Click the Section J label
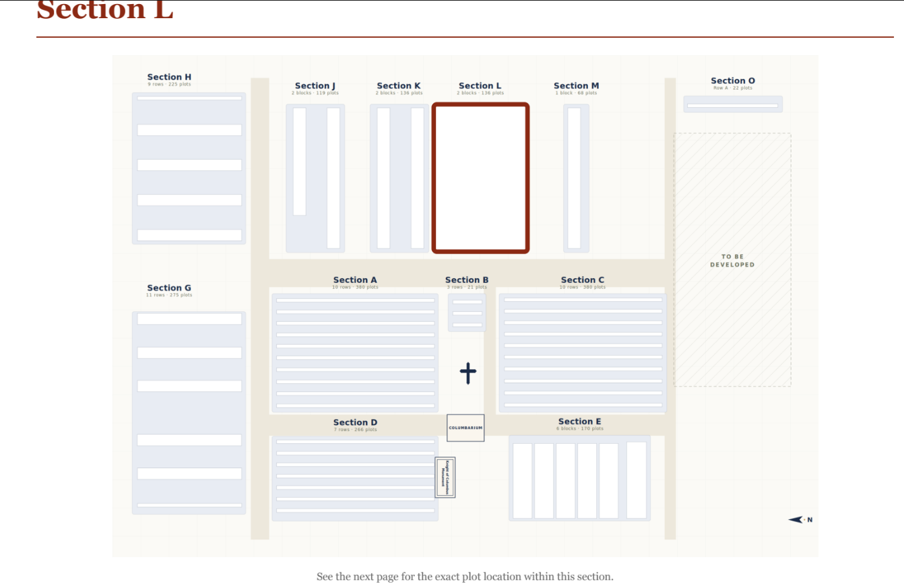Image resolution: width=904 pixels, height=588 pixels. 315,86
